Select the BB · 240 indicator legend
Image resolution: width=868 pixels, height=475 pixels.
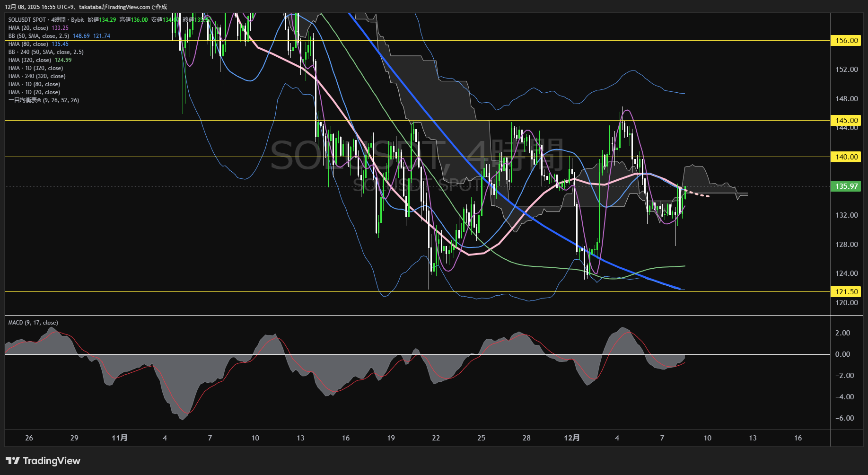pos(45,52)
